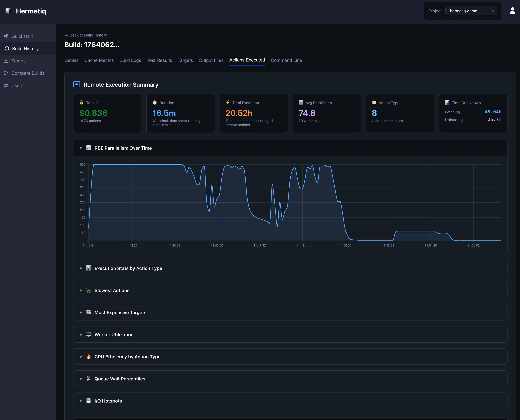Click the 500 y-axis label on chart
This screenshot has width=520, height=420.
[82, 164]
